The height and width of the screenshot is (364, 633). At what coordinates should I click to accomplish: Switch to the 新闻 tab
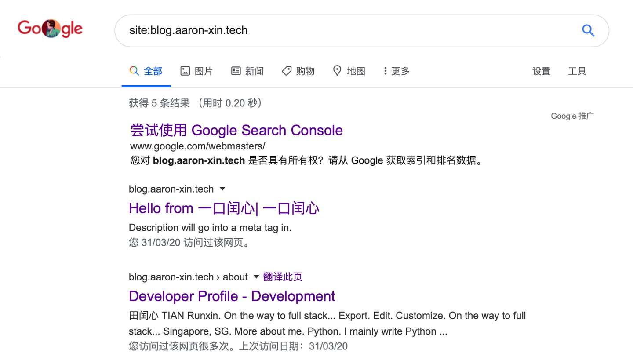pyautogui.click(x=254, y=71)
